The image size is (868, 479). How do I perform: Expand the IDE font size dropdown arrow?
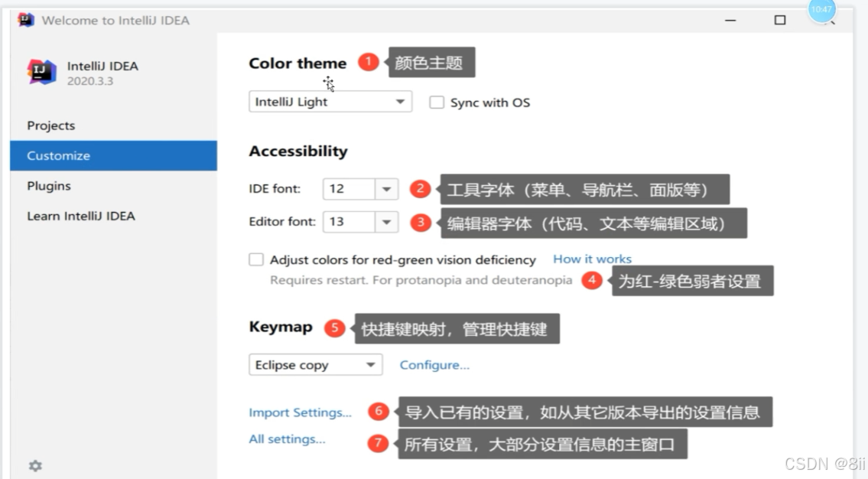[x=386, y=189]
